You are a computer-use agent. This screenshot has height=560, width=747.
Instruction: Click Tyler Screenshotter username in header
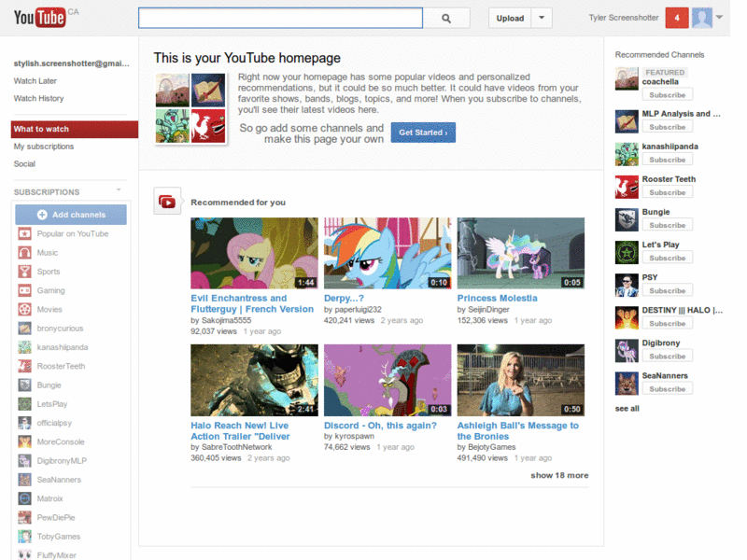tap(624, 18)
